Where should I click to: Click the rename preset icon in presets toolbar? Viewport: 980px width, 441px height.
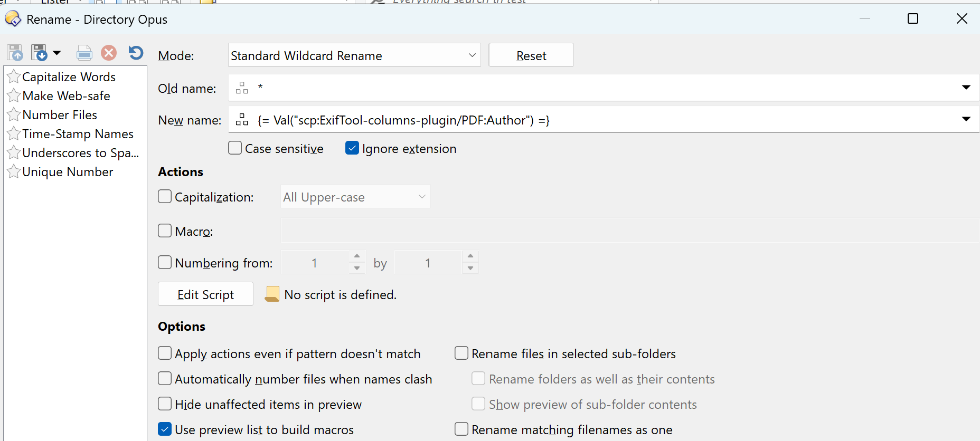coord(84,53)
